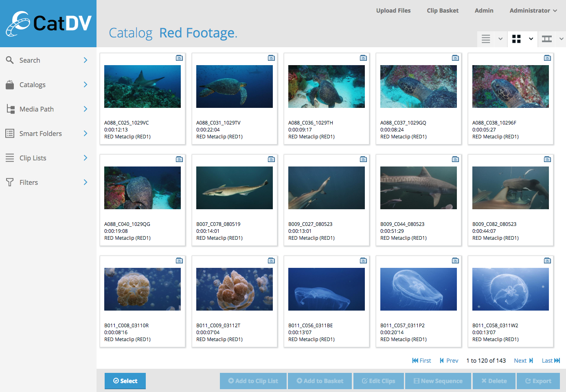Click clip type icon on A088_C025_1029VC card
The height and width of the screenshot is (392, 566).
click(x=179, y=58)
